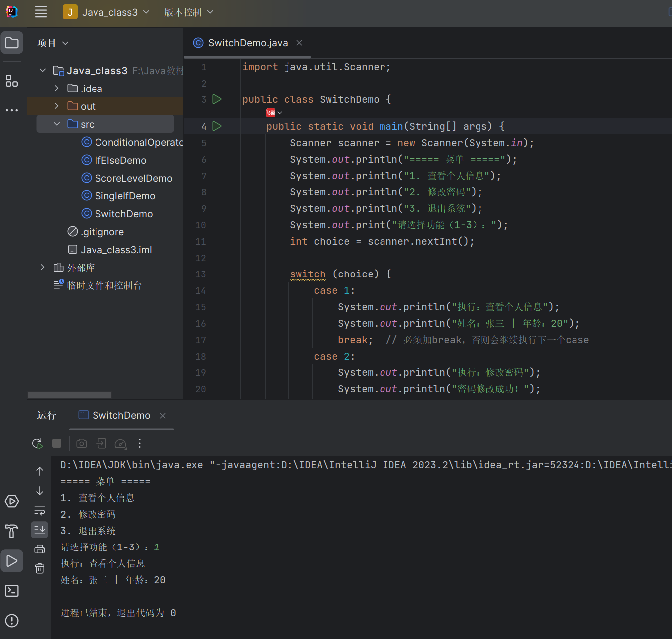Open the Terminal tool window
The height and width of the screenshot is (639, 672).
click(x=12, y=591)
